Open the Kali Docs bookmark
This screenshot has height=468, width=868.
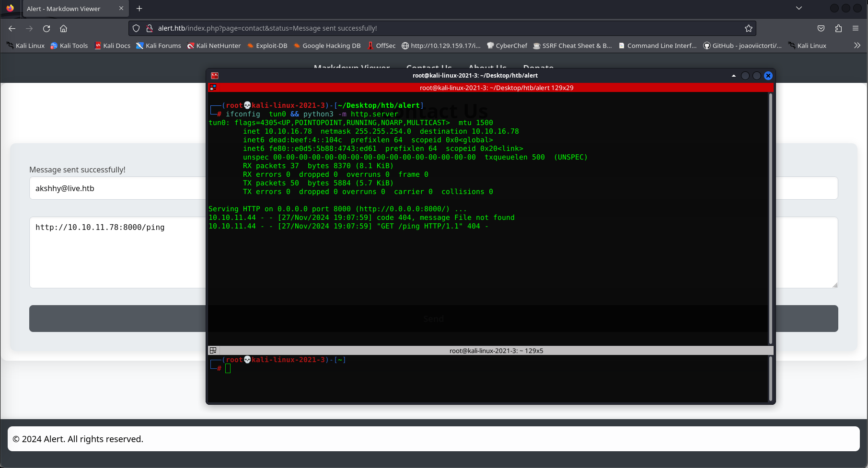pyautogui.click(x=113, y=46)
